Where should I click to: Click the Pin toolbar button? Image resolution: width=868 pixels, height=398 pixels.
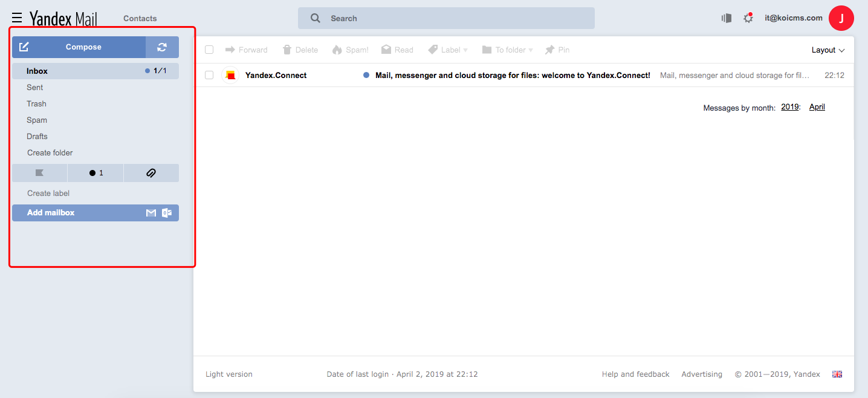[557, 50]
